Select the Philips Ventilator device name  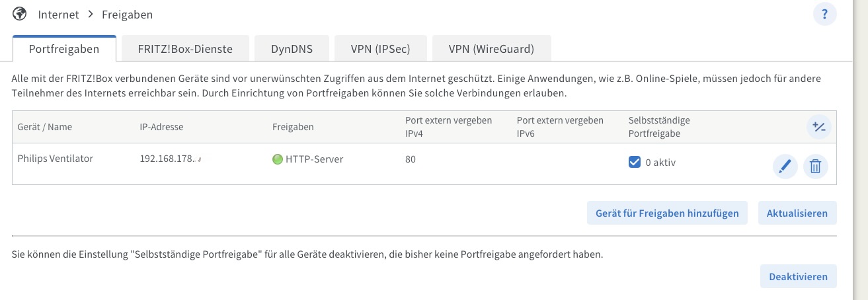click(x=55, y=159)
